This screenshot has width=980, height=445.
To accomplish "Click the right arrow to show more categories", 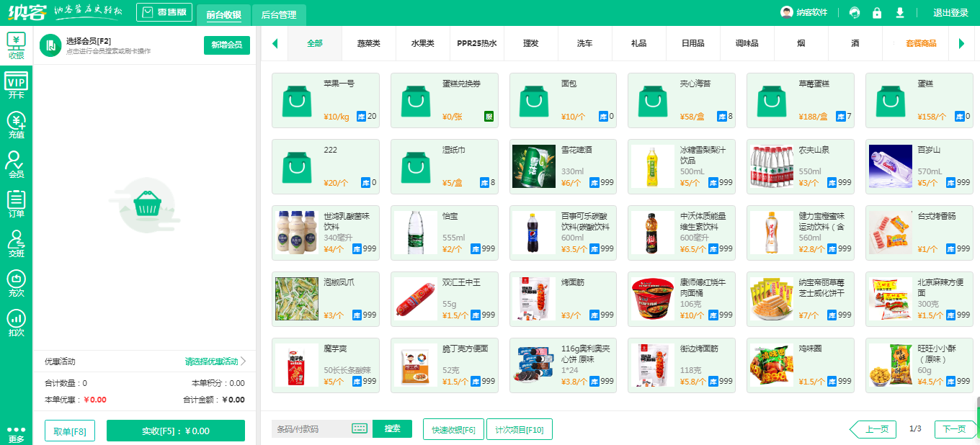I will click(961, 43).
